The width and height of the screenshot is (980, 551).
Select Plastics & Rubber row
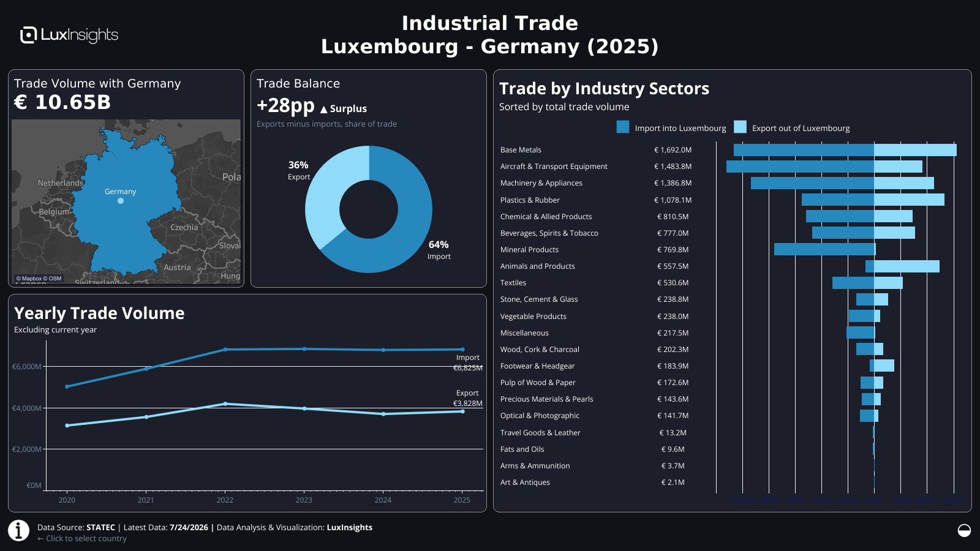tap(729, 200)
